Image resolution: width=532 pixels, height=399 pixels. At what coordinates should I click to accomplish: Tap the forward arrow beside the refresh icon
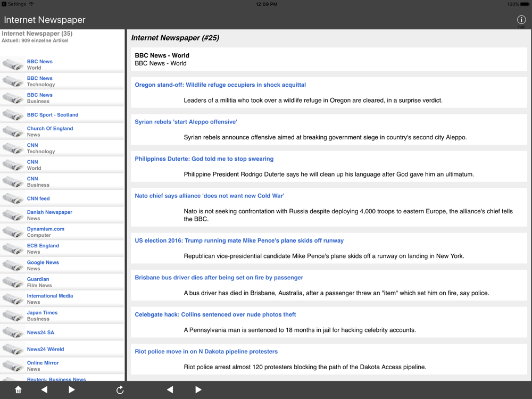coord(71,389)
